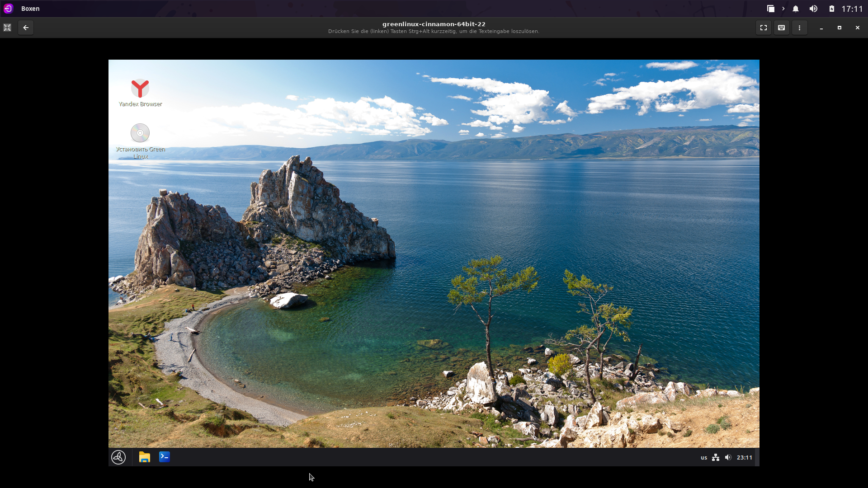The image size is (868, 488).
Task: Launch the file manager from the taskbar
Action: coord(144,457)
